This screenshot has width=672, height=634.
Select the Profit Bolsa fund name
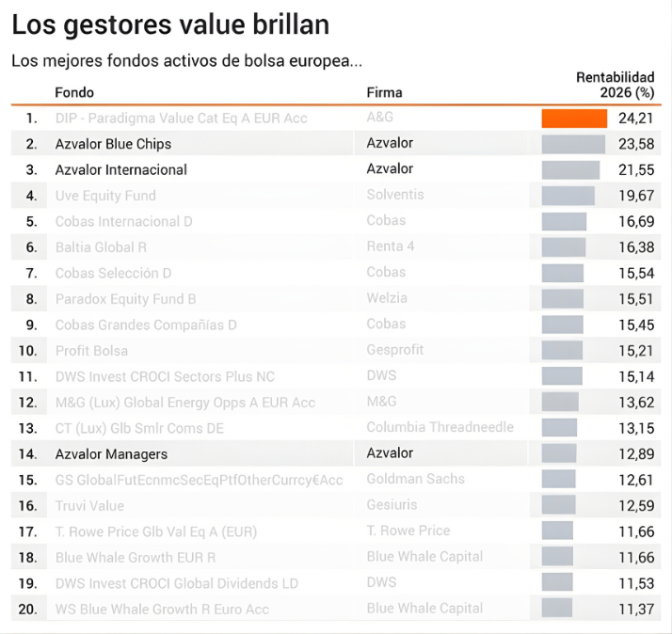91,351
